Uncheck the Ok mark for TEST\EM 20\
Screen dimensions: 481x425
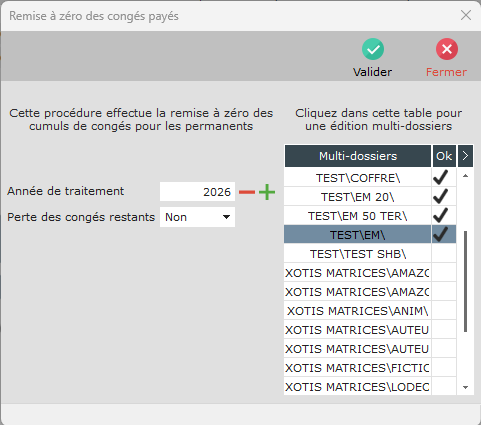point(444,196)
